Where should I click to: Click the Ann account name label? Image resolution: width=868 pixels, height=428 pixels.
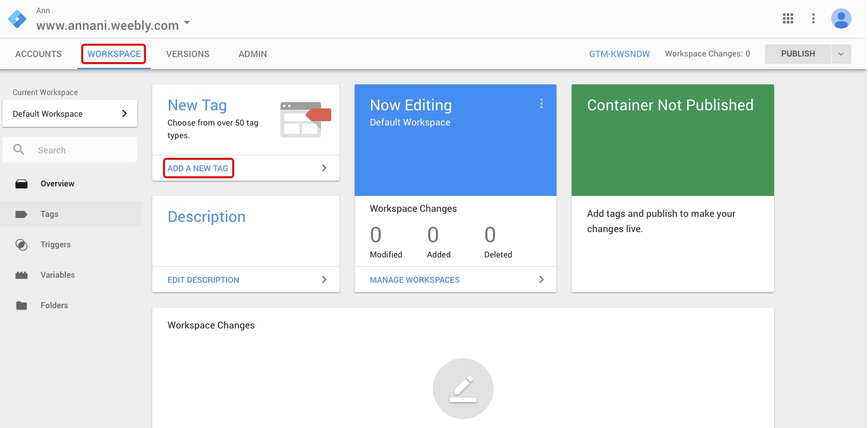coord(43,11)
